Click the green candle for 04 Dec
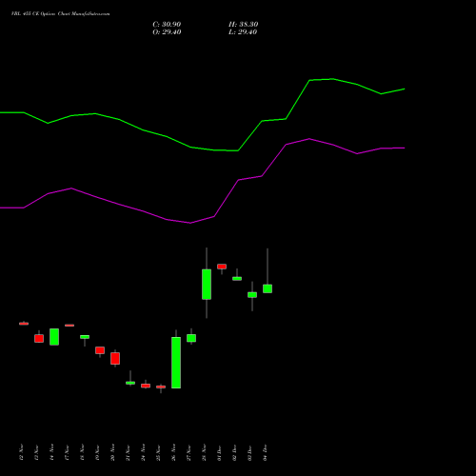 (268, 288)
